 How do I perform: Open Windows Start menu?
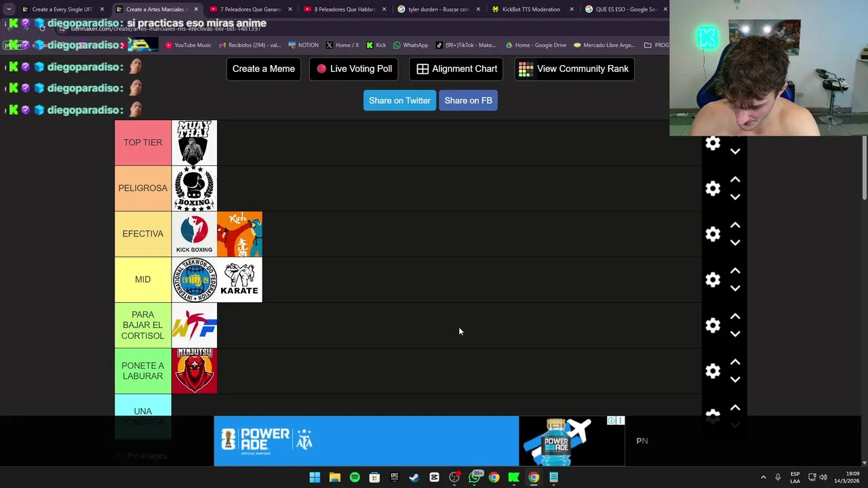click(315, 477)
